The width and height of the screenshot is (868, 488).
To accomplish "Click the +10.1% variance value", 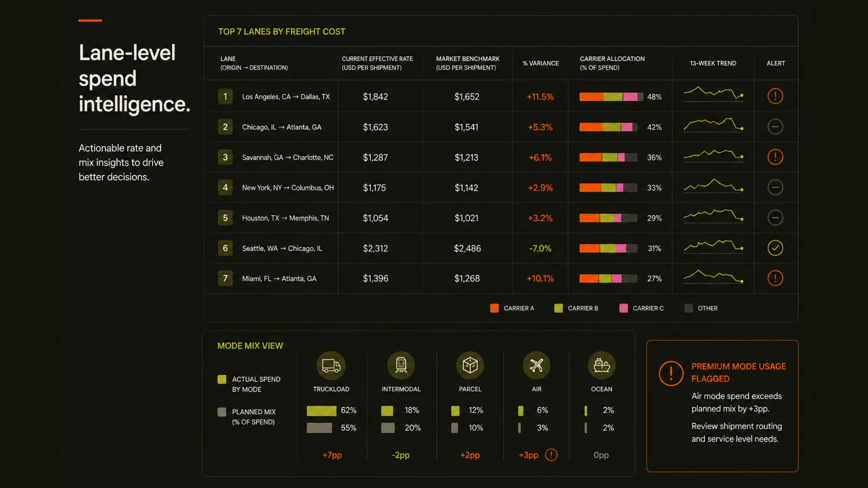I will 540,278.
